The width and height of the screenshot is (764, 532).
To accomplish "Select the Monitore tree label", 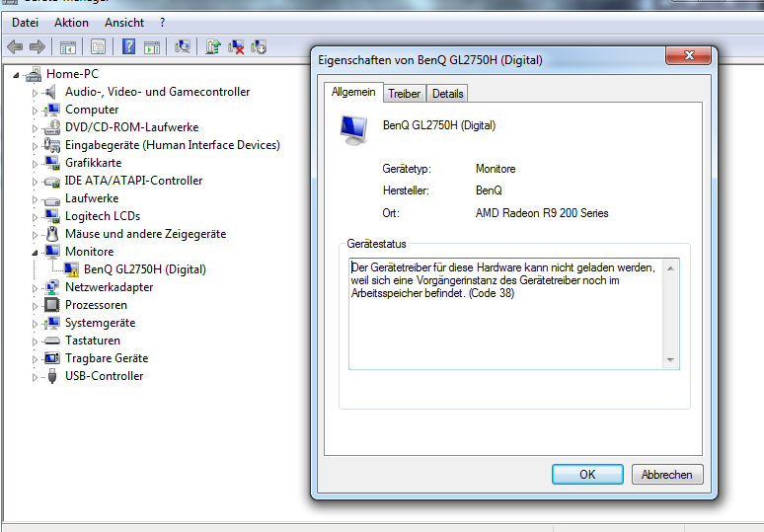I will coord(90,252).
